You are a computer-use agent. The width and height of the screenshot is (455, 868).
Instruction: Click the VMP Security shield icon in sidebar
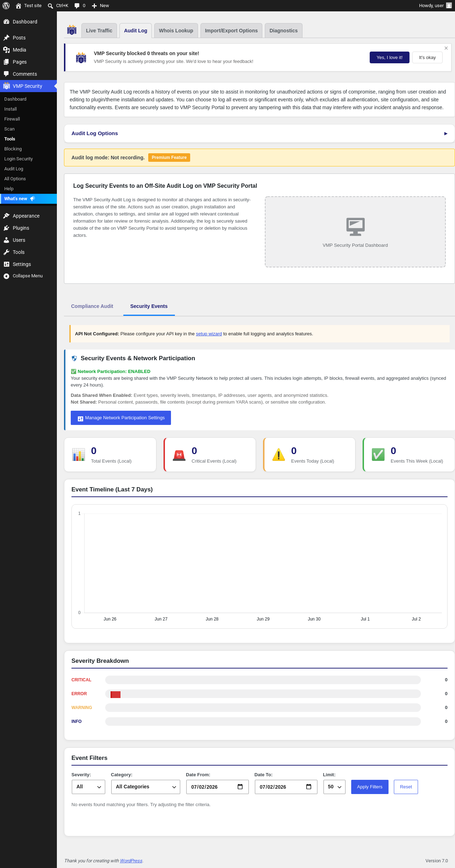pyautogui.click(x=6, y=86)
